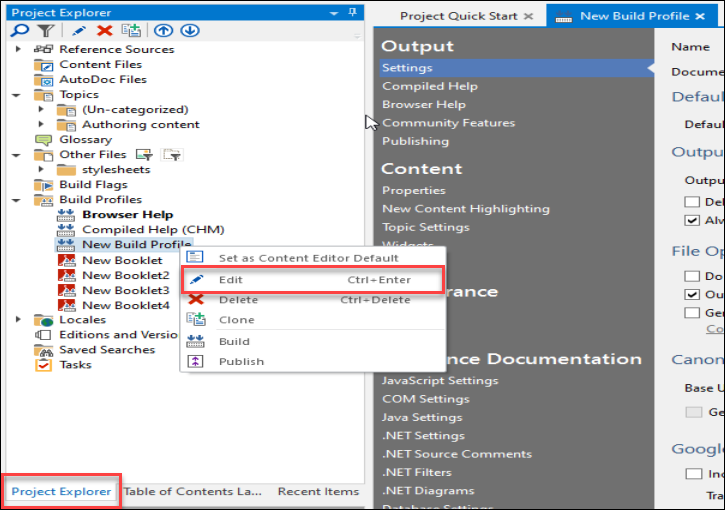Click the red X delete toolbar icon
The width and height of the screenshot is (725, 510).
point(104,31)
